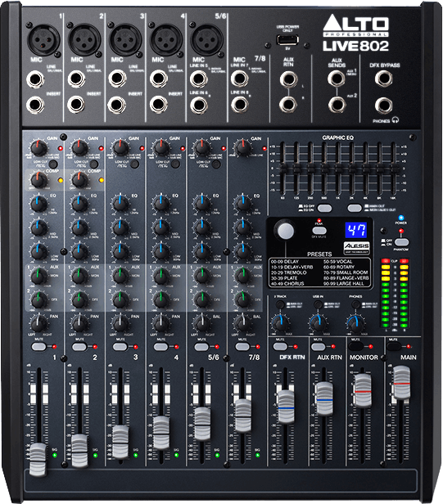
Task: Click the channel 3 MIC XLR input
Action: coord(125,40)
